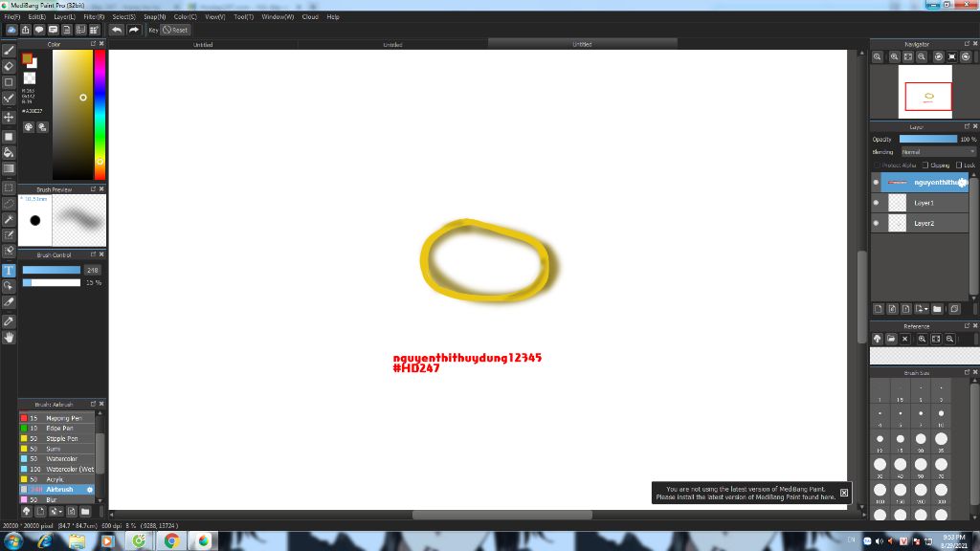This screenshot has height=551, width=980.
Task: Click the share/export toolbar icon
Action: tap(26, 30)
